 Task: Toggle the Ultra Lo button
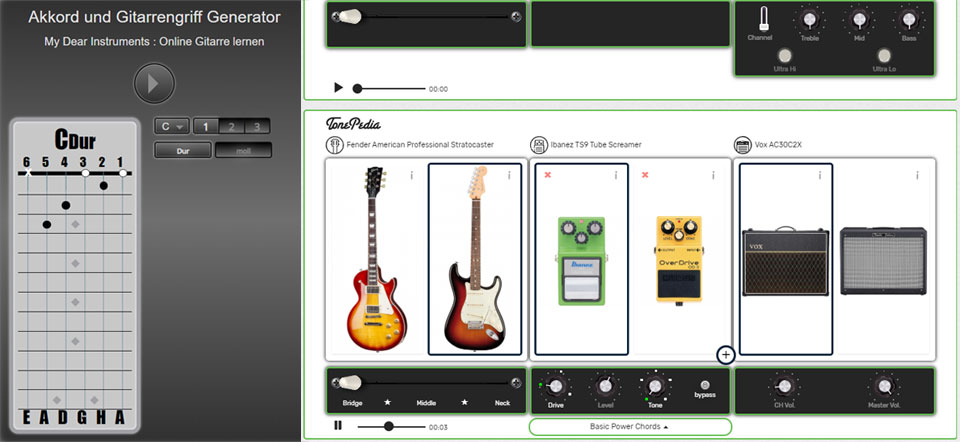pyautogui.click(x=884, y=56)
